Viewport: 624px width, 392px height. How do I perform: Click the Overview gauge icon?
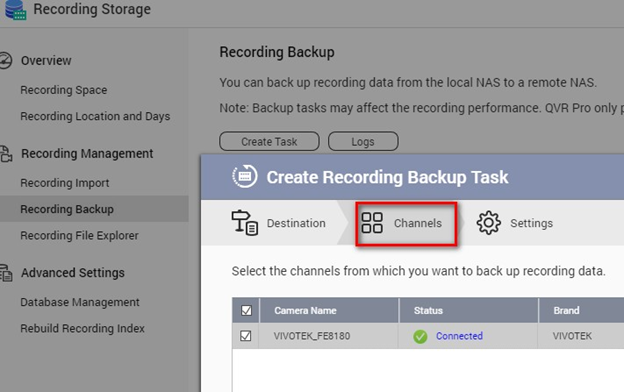[6, 60]
